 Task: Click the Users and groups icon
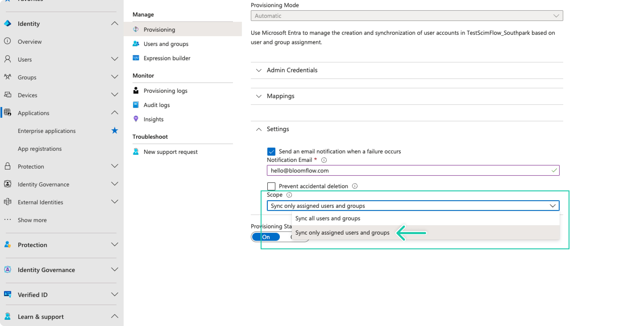pos(136,44)
